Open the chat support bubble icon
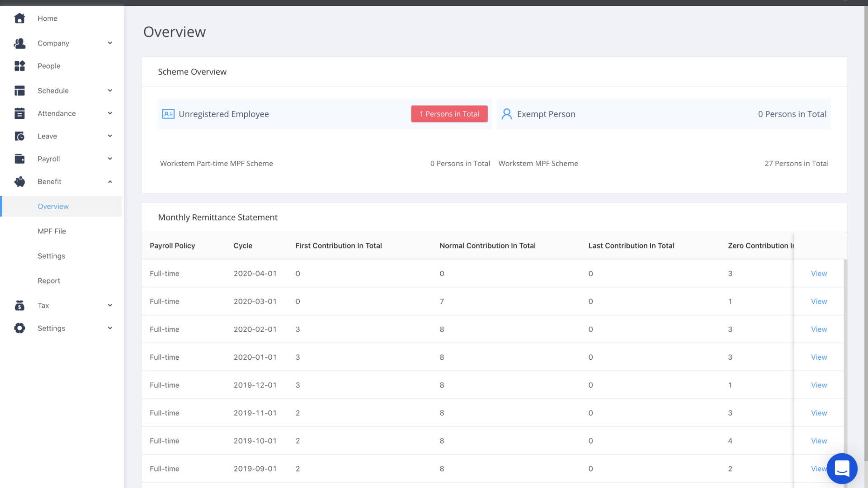Screen dimensions: 868x488 842,468
